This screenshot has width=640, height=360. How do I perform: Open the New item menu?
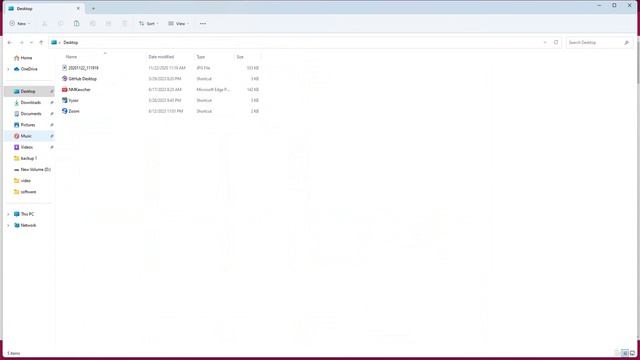(20, 24)
